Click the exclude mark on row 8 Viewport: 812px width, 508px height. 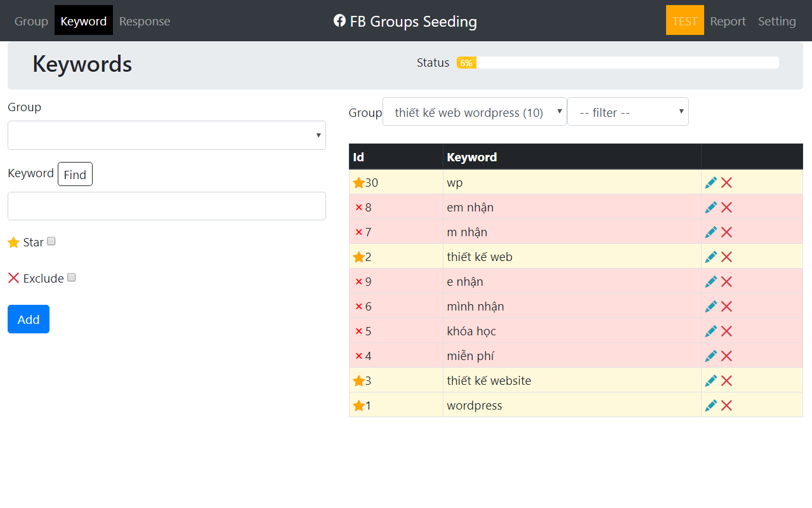pyautogui.click(x=358, y=207)
